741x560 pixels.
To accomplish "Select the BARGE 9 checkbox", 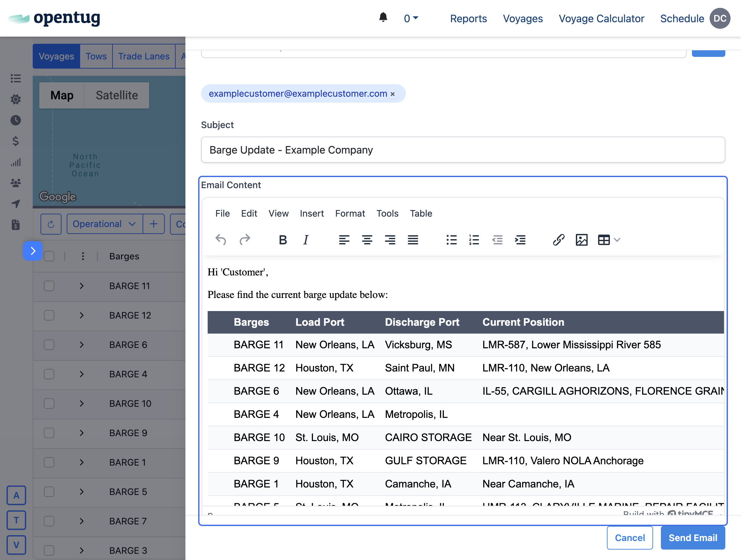I will pos(49,433).
